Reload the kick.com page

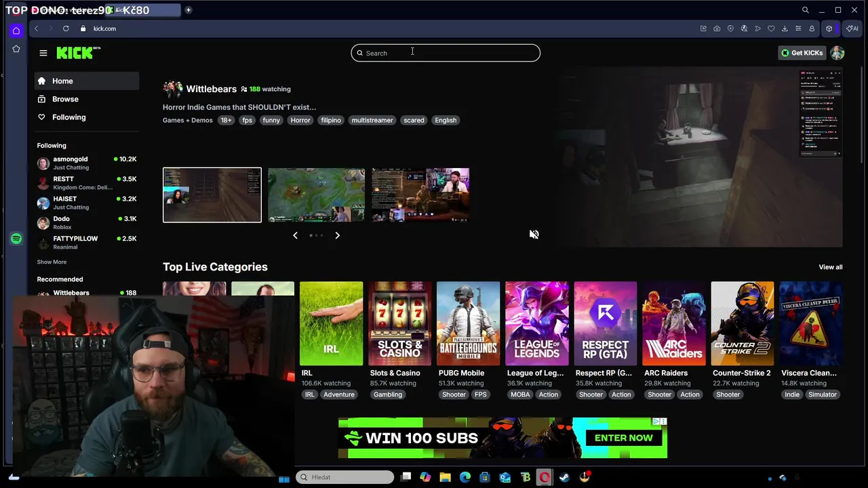66,28
